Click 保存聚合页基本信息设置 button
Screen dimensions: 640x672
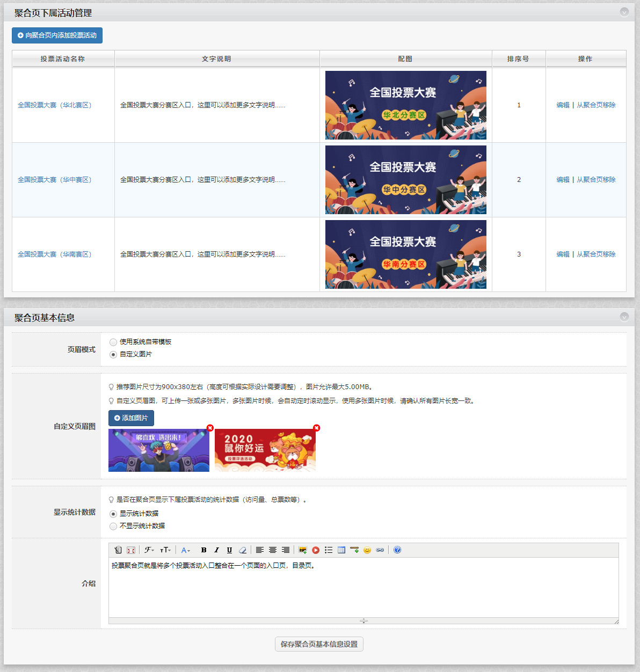[x=319, y=644]
